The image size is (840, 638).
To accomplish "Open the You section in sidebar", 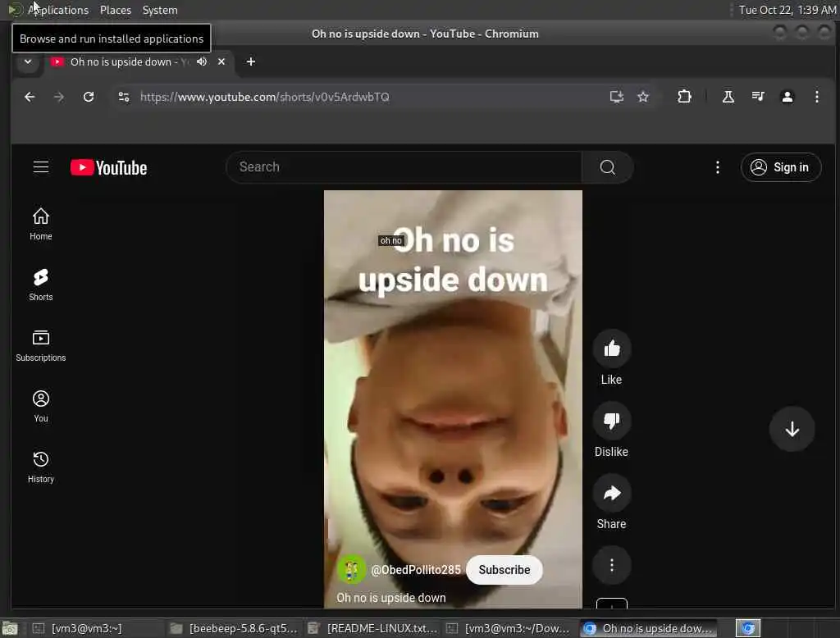I will 41,406.
